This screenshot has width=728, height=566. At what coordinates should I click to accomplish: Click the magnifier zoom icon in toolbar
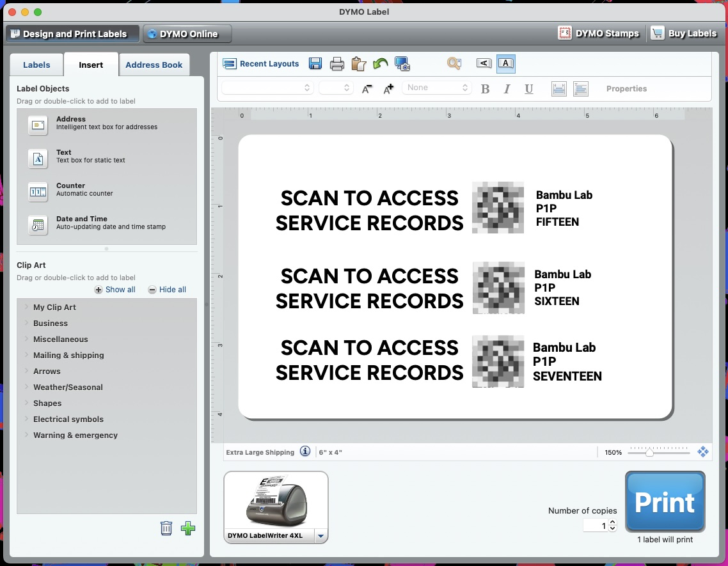[454, 63]
